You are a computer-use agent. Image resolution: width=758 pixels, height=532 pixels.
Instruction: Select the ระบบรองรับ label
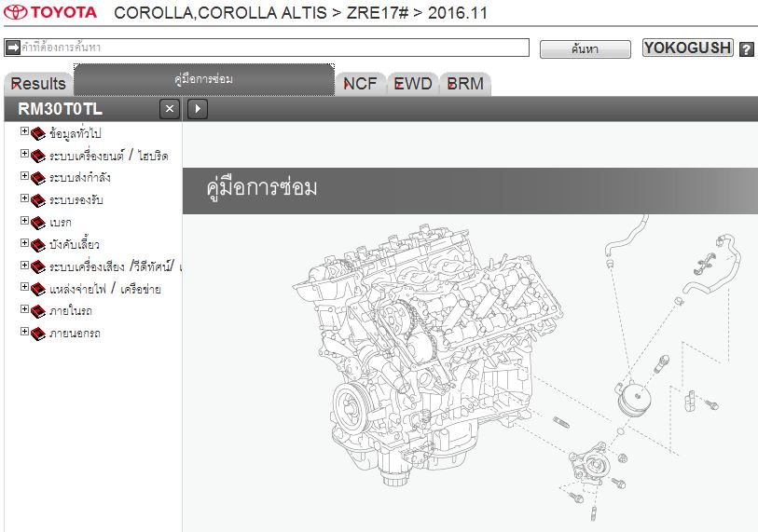click(76, 199)
